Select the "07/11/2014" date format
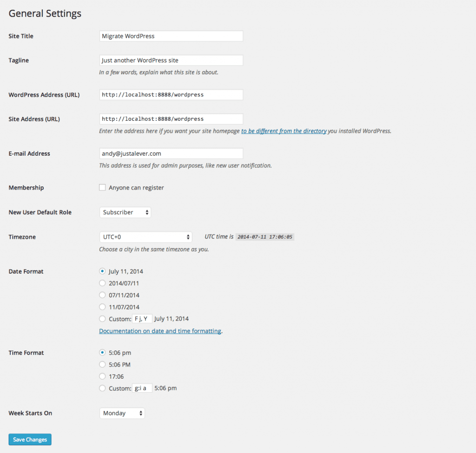Image resolution: width=476 pixels, height=453 pixels. tap(102, 295)
